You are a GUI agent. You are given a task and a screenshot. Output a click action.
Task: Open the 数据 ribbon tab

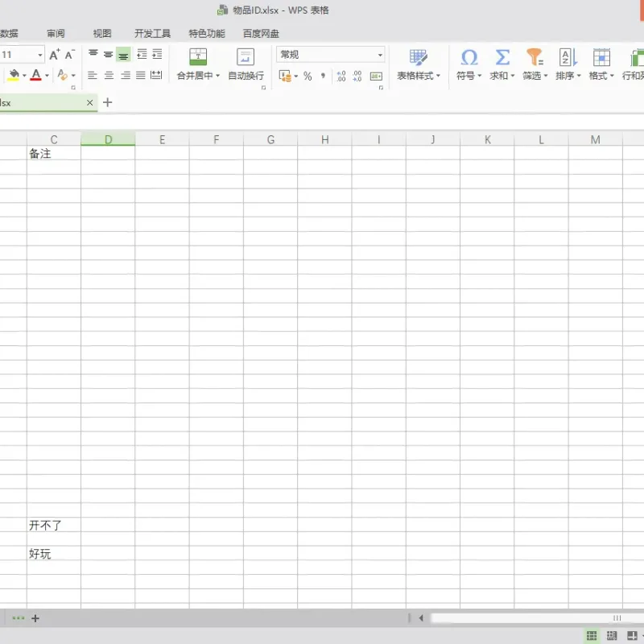[x=9, y=34]
